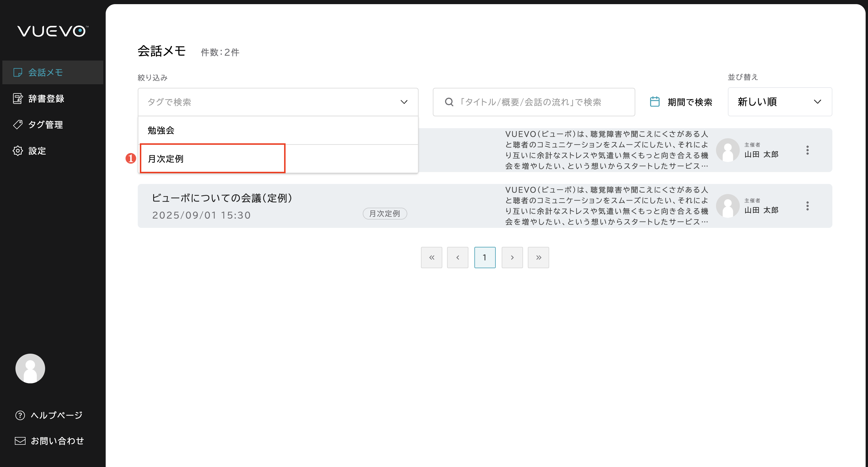Go to next page with right arrow
The image size is (868, 467).
coord(512,258)
